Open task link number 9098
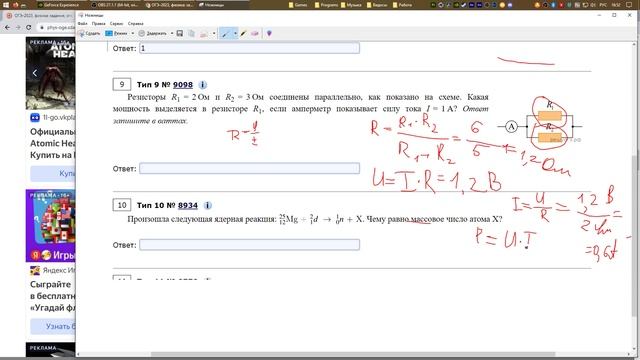This screenshot has height=360, width=640. coord(183,84)
